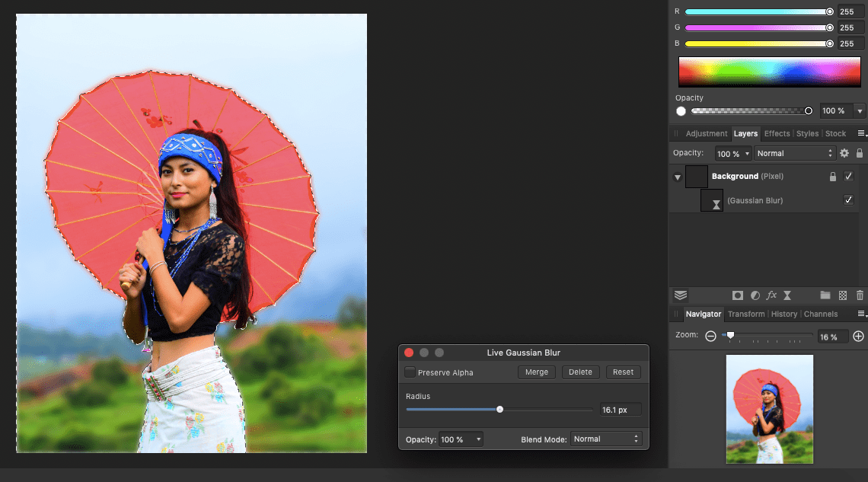Open the Layers panel blend mode dropdown
This screenshot has height=482, width=868.
pos(795,153)
